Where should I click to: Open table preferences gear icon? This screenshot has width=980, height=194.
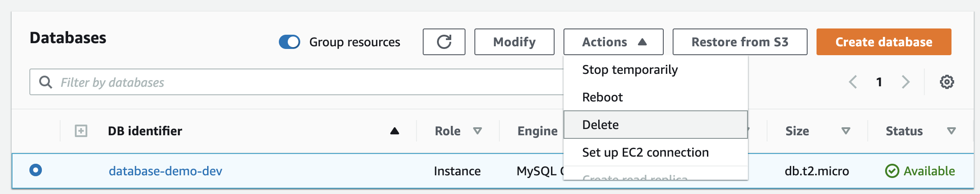947,82
